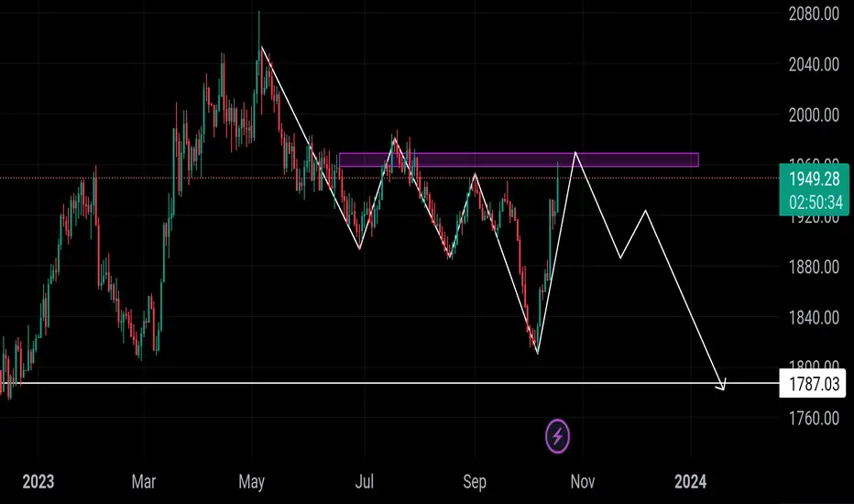Select the current price label 1949.28
Image resolution: width=854 pixels, height=504 pixels.
click(x=814, y=179)
